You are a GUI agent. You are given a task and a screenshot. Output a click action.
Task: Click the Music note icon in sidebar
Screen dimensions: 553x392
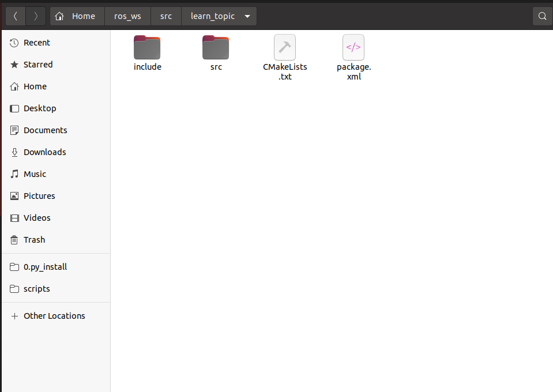[x=14, y=174]
